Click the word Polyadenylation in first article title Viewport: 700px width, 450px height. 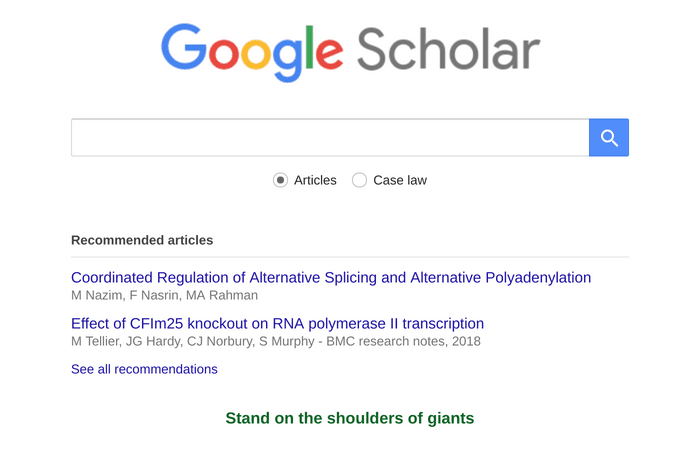click(x=538, y=278)
